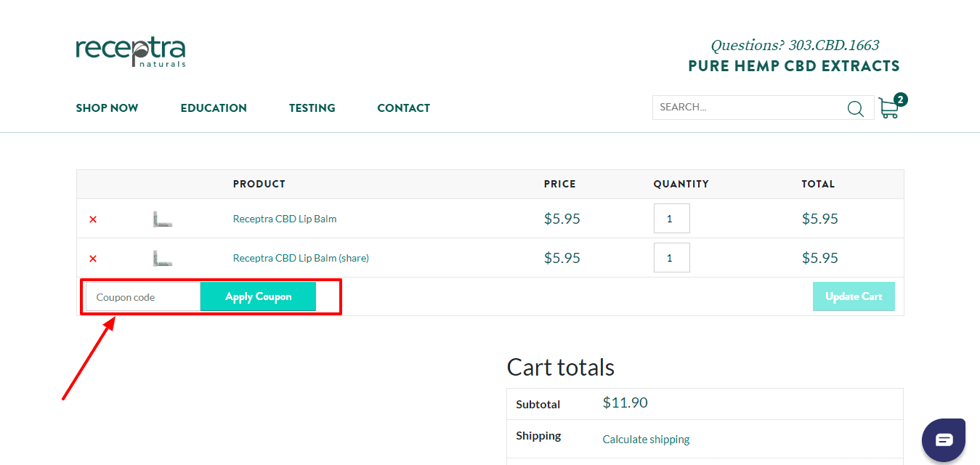Open the shopping cart icon
980x465 pixels.
(x=888, y=108)
